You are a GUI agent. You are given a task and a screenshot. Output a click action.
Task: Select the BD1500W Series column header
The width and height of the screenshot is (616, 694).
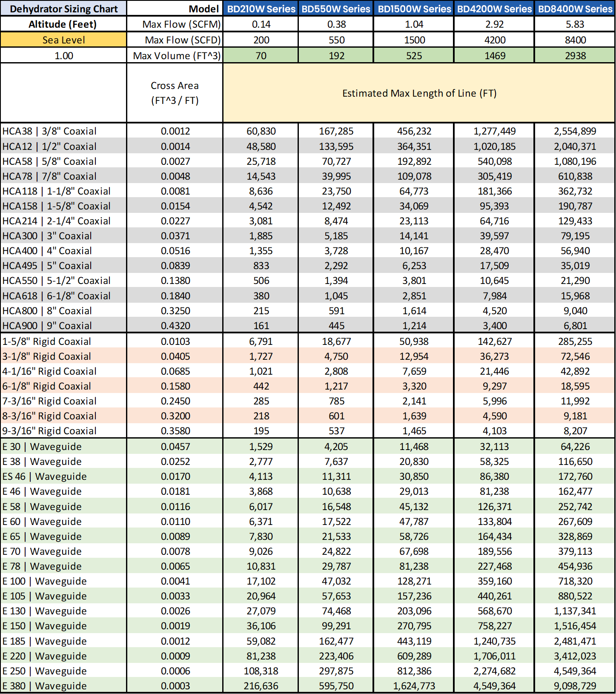tap(414, 9)
